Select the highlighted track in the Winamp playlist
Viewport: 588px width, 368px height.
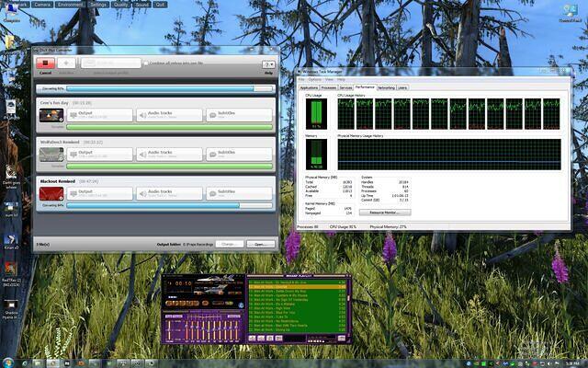[294, 286]
